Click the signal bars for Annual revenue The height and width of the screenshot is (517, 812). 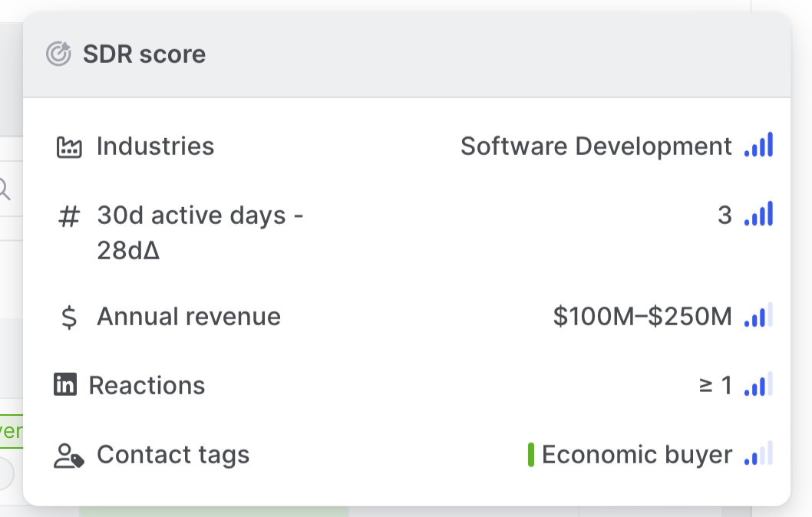pyautogui.click(x=758, y=315)
